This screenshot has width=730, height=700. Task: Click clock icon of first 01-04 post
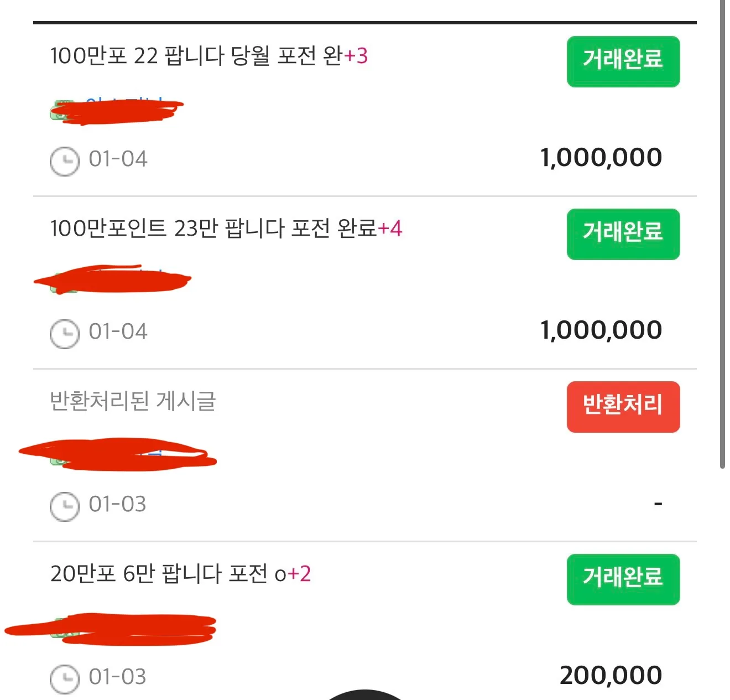click(65, 161)
